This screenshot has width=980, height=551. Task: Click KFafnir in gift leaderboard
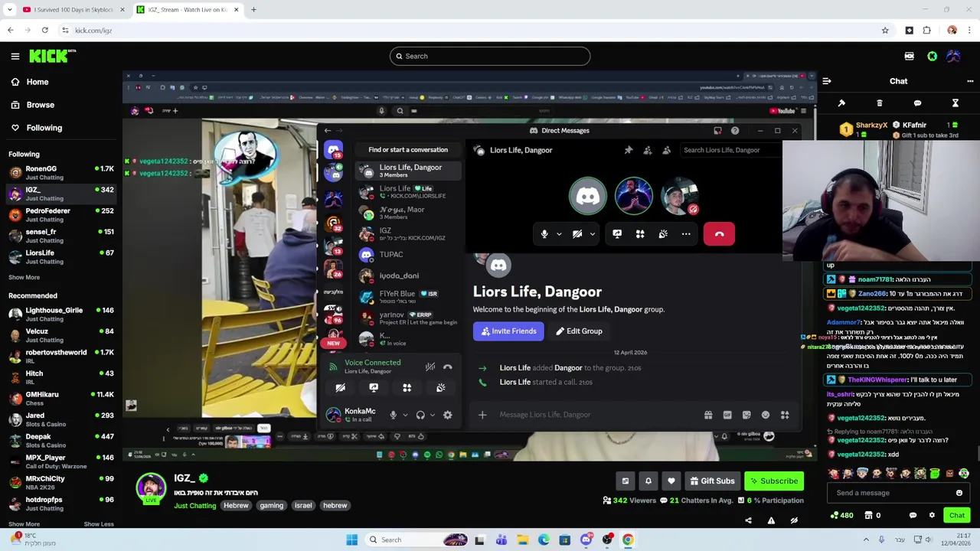pyautogui.click(x=914, y=125)
